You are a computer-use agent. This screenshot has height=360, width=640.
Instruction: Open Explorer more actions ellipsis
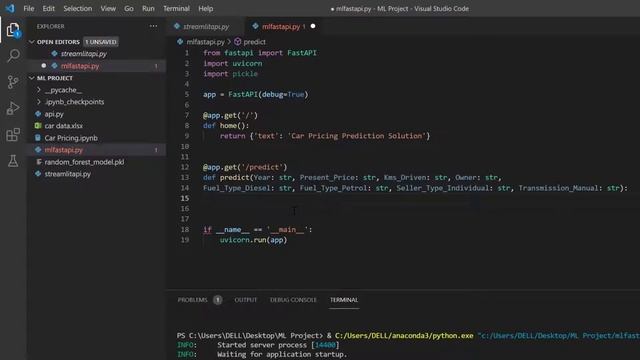point(153,26)
